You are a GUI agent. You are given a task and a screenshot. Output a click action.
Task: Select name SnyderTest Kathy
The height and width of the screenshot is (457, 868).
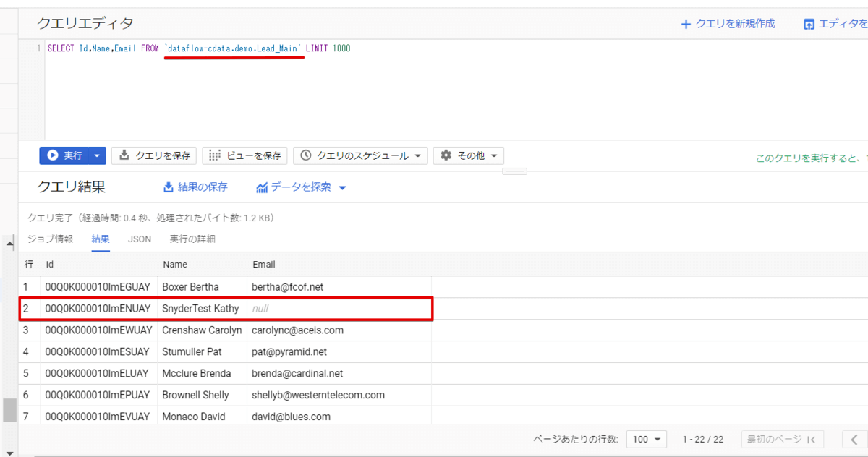click(200, 309)
